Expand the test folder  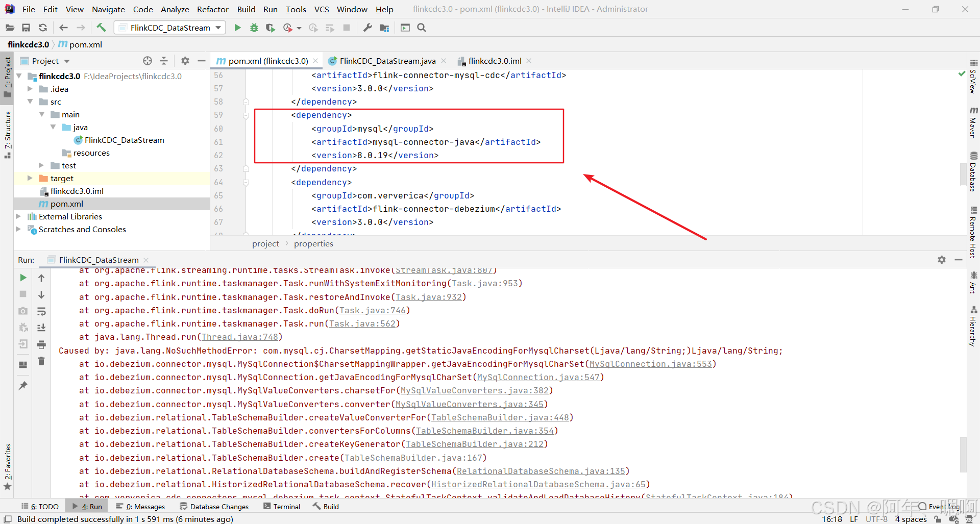tap(42, 165)
